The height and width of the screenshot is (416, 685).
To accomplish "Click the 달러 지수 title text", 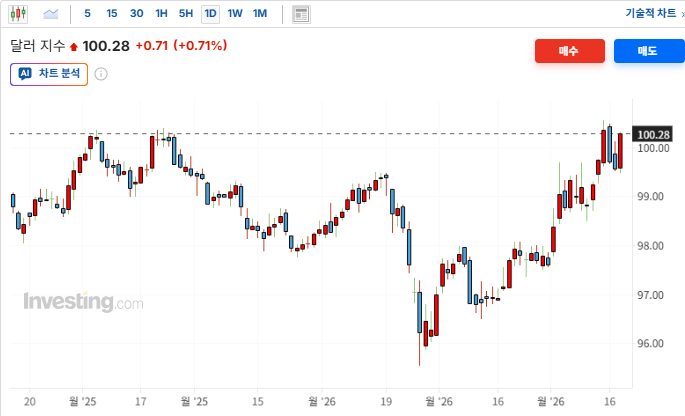I will [x=38, y=46].
